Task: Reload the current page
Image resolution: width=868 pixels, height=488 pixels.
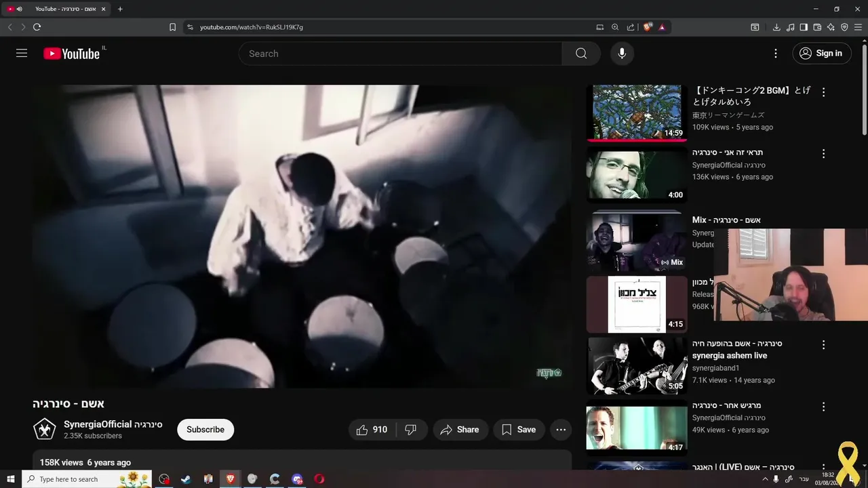Action: click(x=37, y=27)
